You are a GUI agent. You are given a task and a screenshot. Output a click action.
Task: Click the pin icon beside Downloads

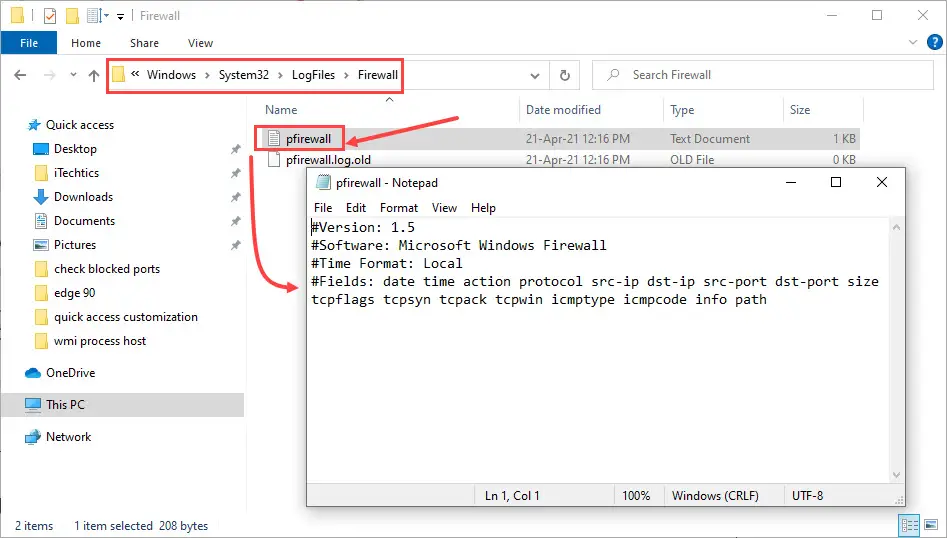point(236,197)
